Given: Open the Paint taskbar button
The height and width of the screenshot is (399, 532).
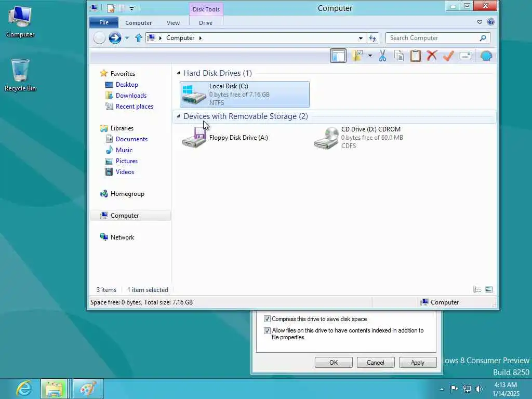Looking at the screenshot, I should tap(88, 389).
